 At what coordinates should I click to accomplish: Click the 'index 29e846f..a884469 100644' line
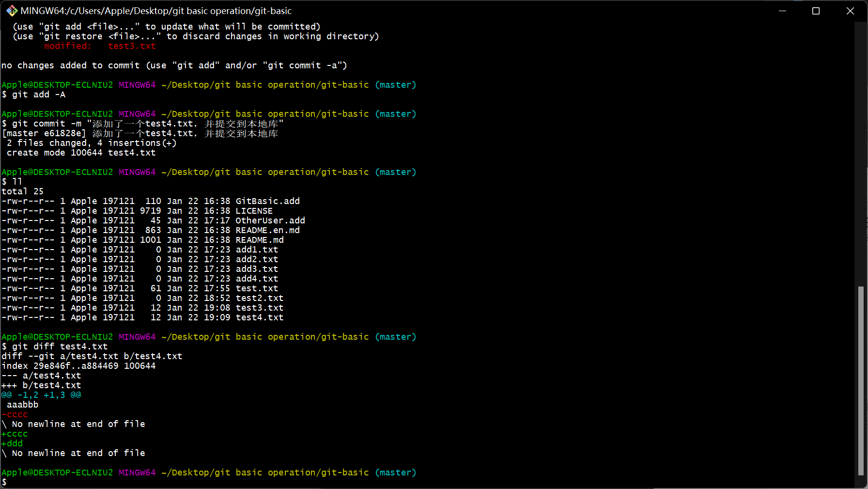pos(78,366)
